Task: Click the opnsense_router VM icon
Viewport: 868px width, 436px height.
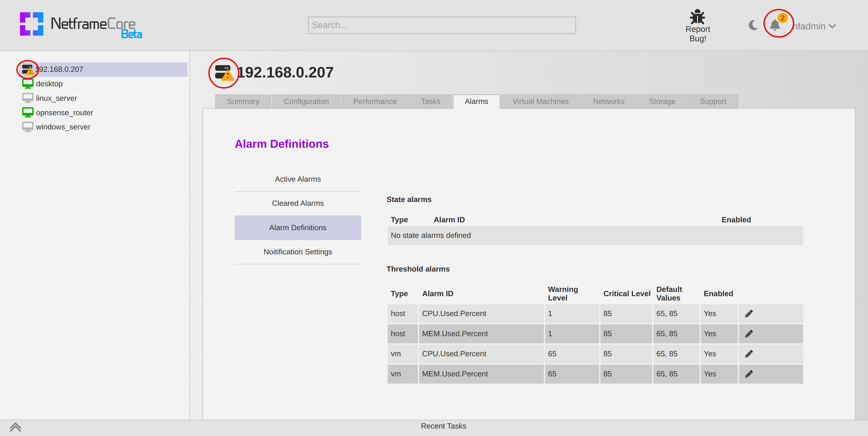Action: point(28,113)
